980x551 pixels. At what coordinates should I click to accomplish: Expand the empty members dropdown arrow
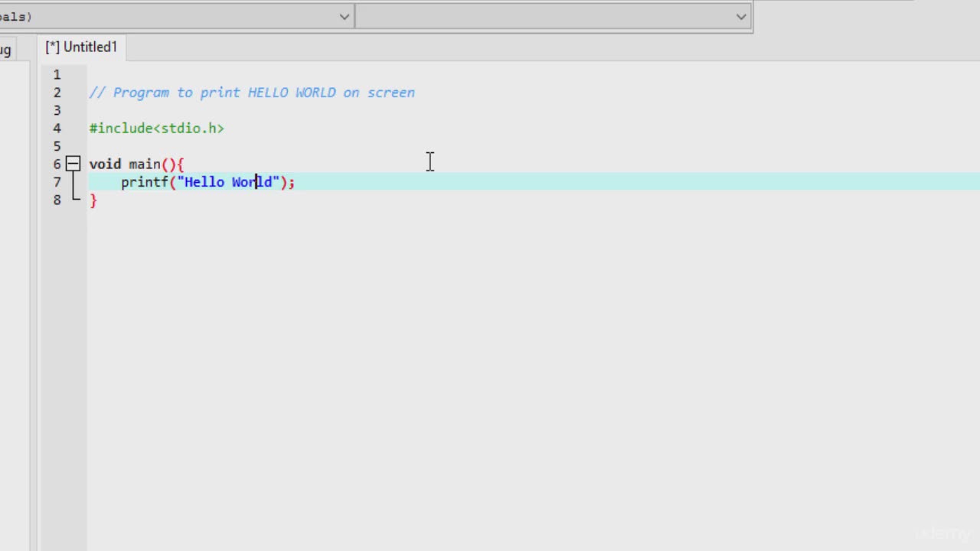740,17
